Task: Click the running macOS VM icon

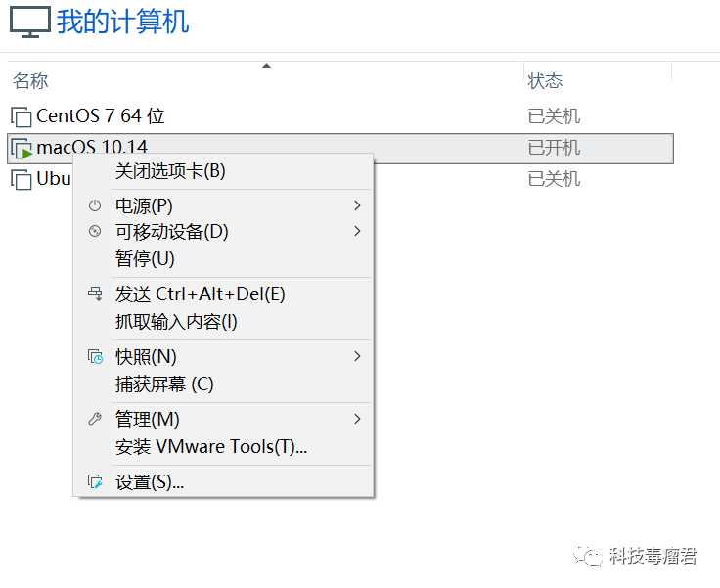Action: coord(21,149)
